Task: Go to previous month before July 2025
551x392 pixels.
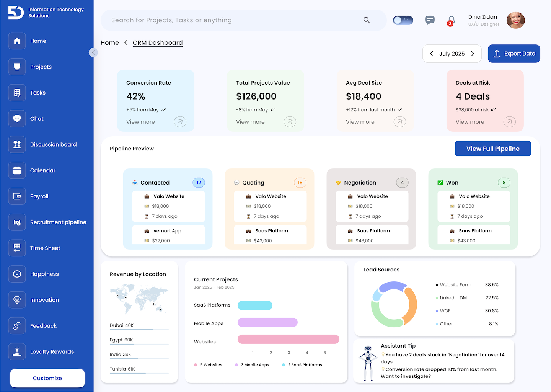Action: tap(432, 54)
